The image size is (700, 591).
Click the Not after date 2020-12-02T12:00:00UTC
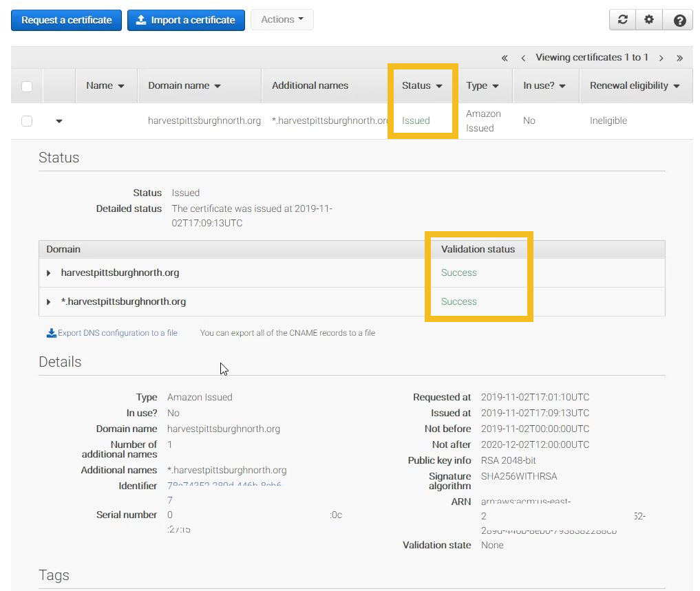[535, 444]
